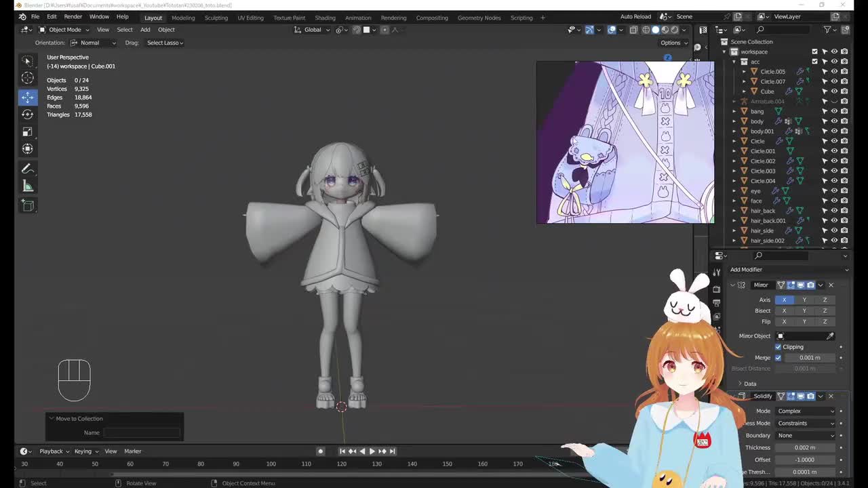The height and width of the screenshot is (488, 868).
Task: Hide the eye object in viewport
Action: 835,191
